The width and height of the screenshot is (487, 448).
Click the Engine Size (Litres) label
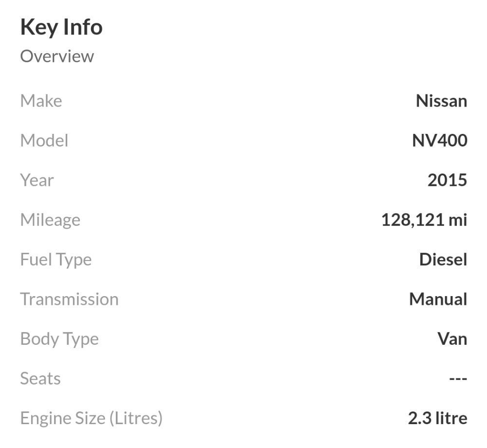click(92, 418)
